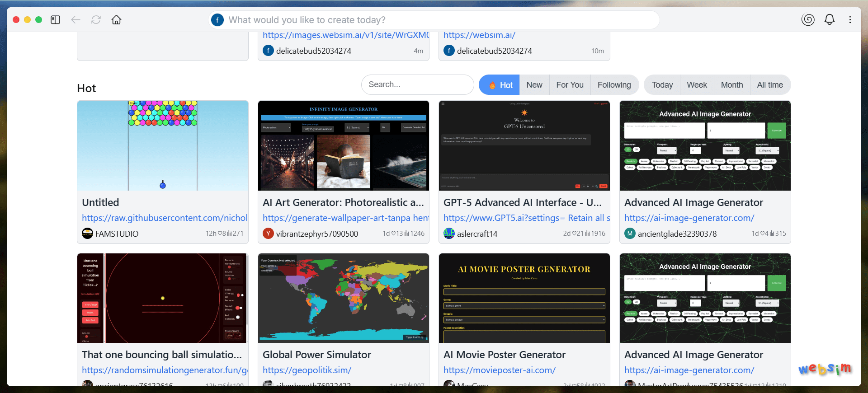Click FAMSTUDIO avatar icon
Viewport: 868px width, 393px height.
[87, 234]
